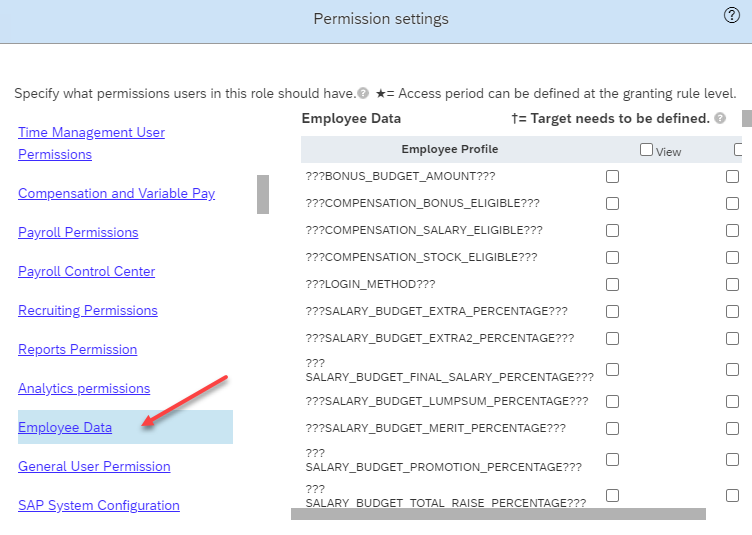Check View for COMPENSATION_STOCK_ELIGIBLE
The width and height of the screenshot is (752, 535).
(612, 257)
